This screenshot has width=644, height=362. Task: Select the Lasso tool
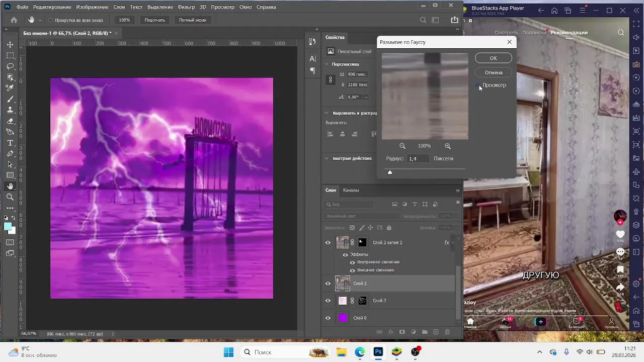[x=10, y=66]
